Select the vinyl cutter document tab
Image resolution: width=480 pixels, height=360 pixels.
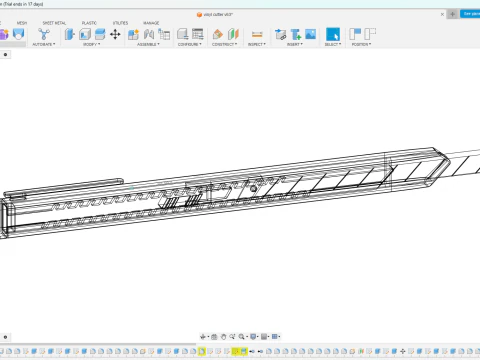215,14
